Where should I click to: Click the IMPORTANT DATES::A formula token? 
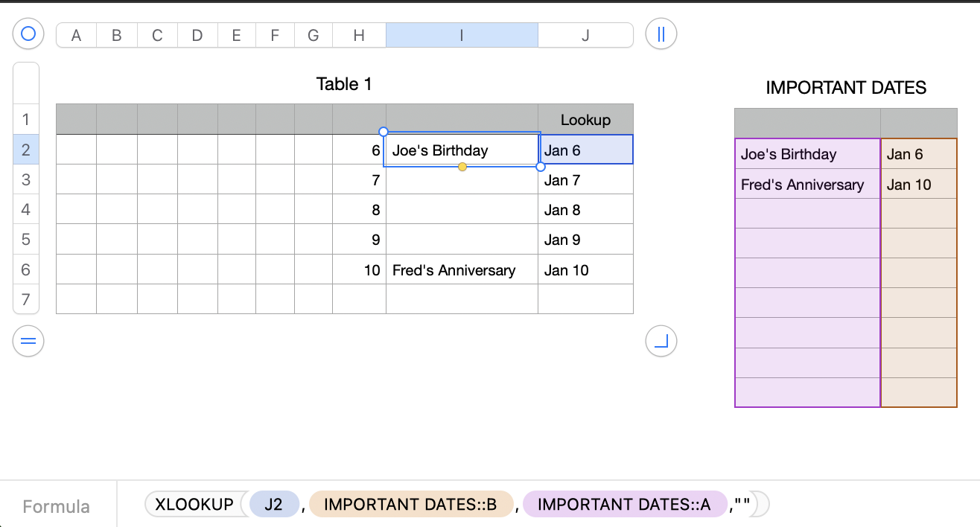coord(624,505)
